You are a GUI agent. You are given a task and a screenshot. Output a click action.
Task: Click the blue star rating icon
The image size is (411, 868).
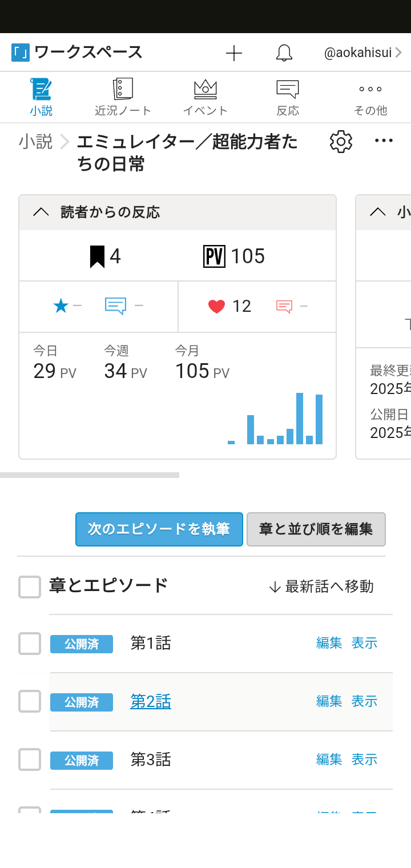pyautogui.click(x=61, y=306)
